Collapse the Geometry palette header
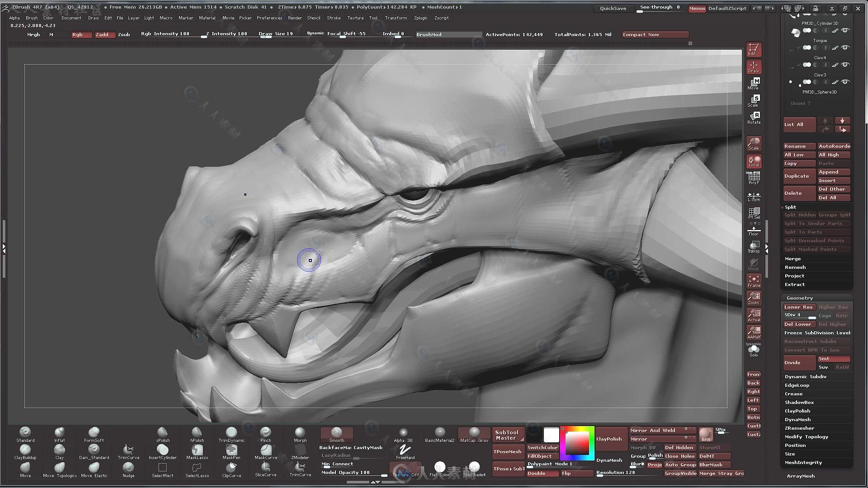The width and height of the screenshot is (868, 488). coord(799,298)
